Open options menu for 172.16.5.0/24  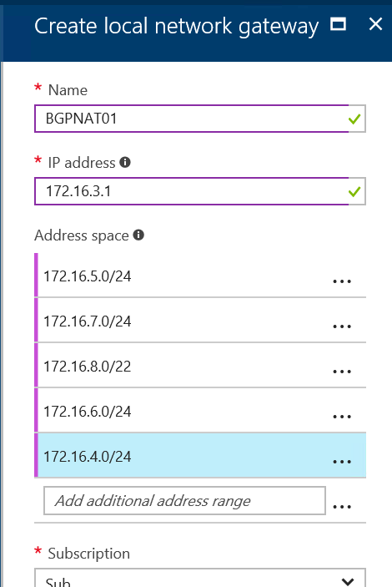click(342, 281)
